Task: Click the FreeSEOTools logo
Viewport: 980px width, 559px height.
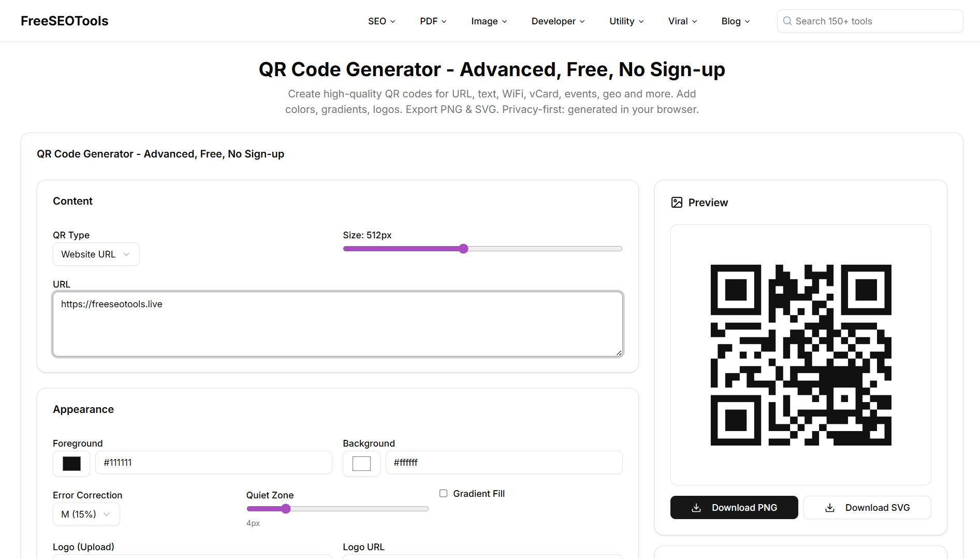Action: point(64,21)
